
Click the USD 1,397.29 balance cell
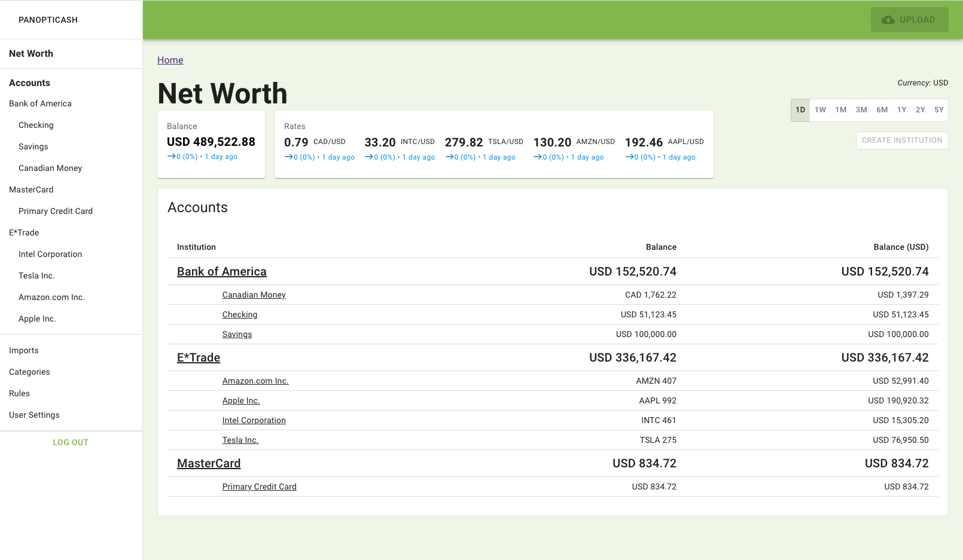pos(903,295)
